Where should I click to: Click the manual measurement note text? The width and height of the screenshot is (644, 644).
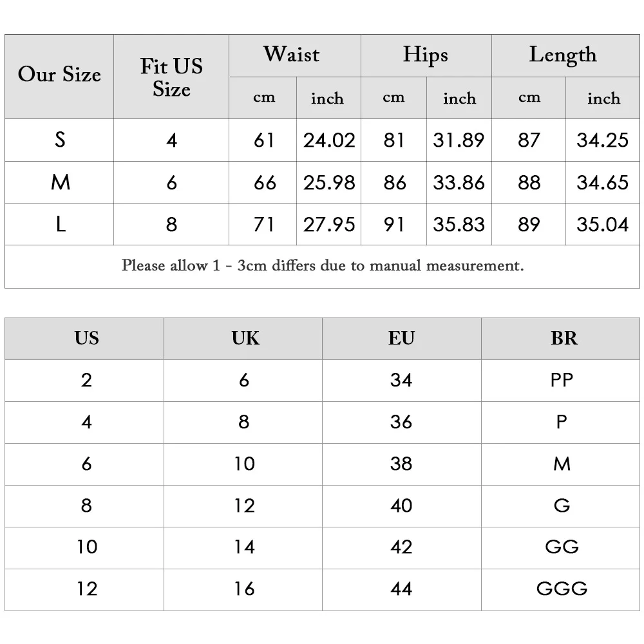click(x=323, y=266)
